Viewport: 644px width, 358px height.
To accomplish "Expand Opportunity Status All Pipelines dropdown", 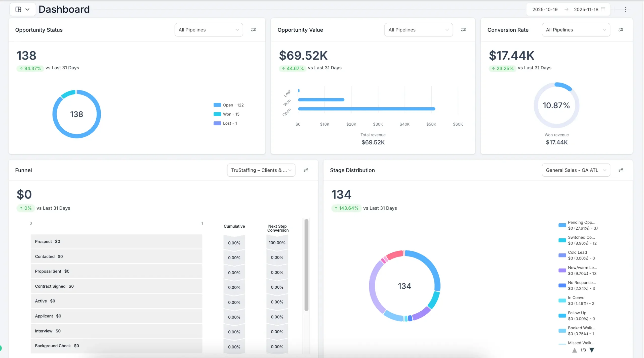I will coord(209,30).
